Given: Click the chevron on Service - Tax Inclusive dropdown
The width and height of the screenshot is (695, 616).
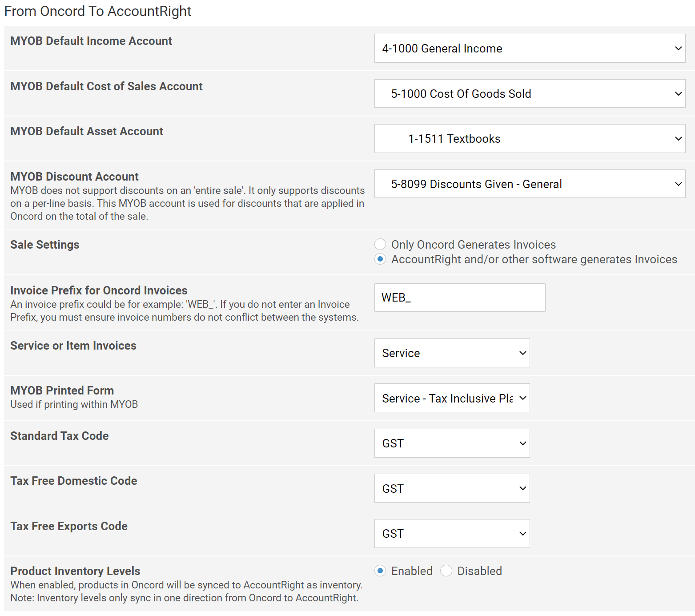Looking at the screenshot, I should 523,398.
